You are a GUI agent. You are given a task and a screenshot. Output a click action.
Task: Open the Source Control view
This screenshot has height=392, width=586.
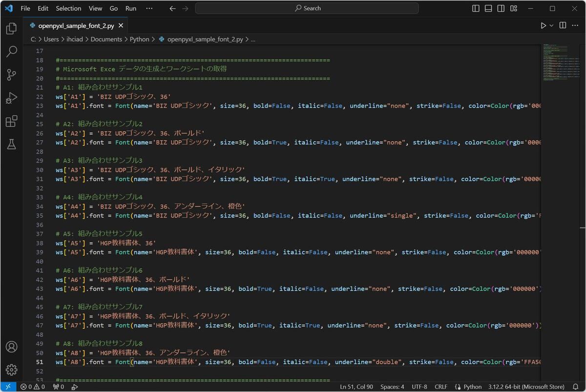(x=11, y=75)
